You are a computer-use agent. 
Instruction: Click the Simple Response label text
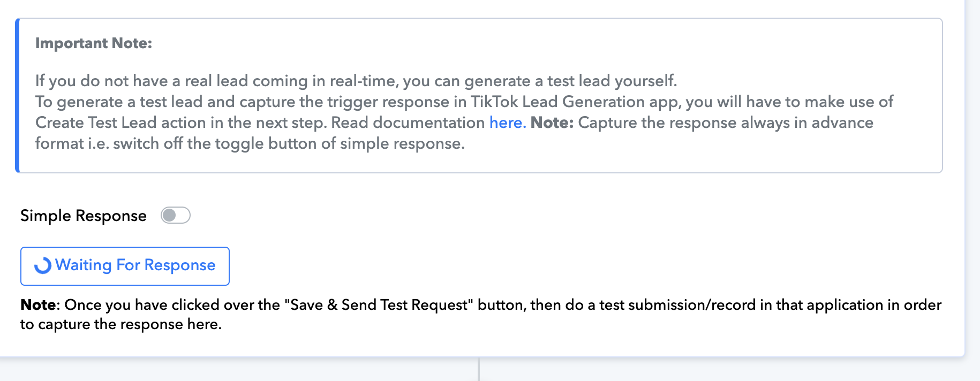[x=84, y=216]
